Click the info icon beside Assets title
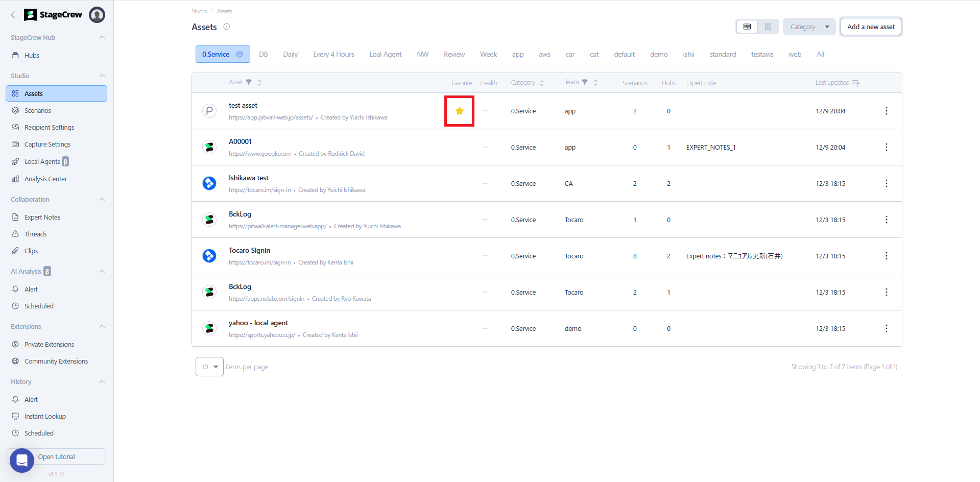 tap(227, 27)
